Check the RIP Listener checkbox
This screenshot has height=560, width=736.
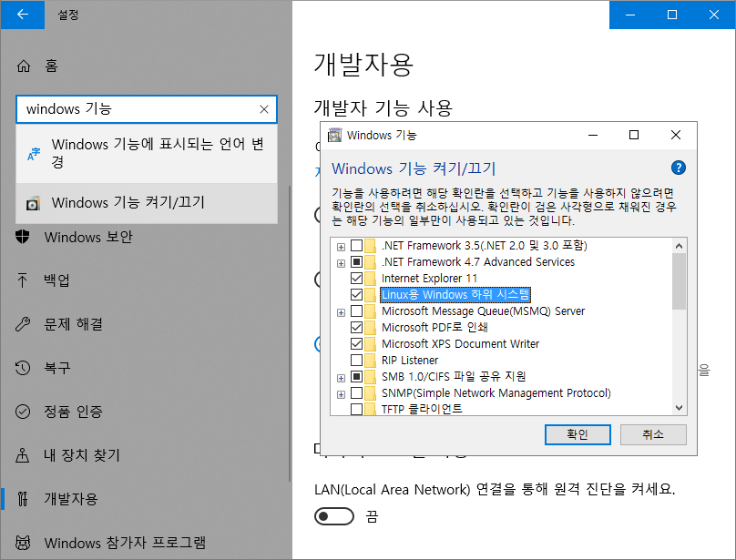357,361
